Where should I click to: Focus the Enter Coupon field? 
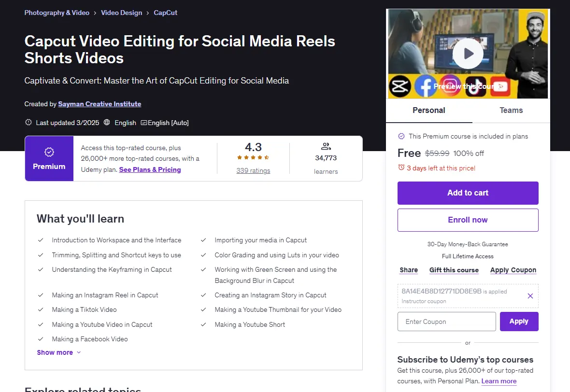(x=446, y=322)
